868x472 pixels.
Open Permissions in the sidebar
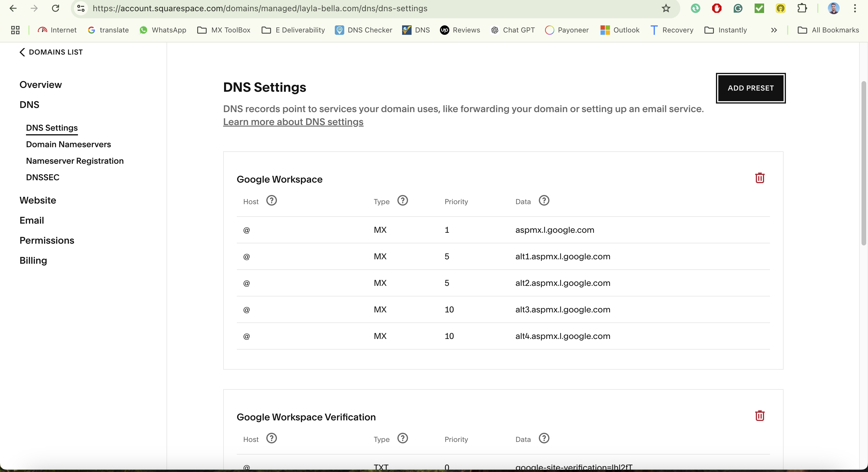tap(47, 240)
